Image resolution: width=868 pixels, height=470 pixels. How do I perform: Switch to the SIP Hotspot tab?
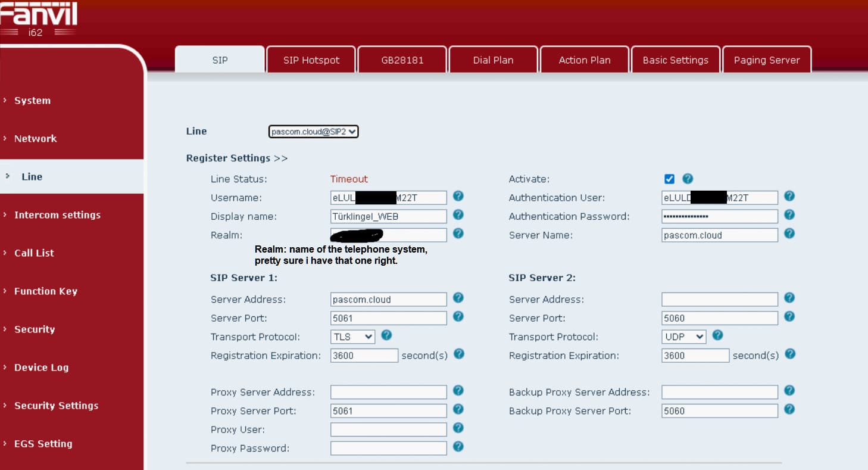[311, 60]
